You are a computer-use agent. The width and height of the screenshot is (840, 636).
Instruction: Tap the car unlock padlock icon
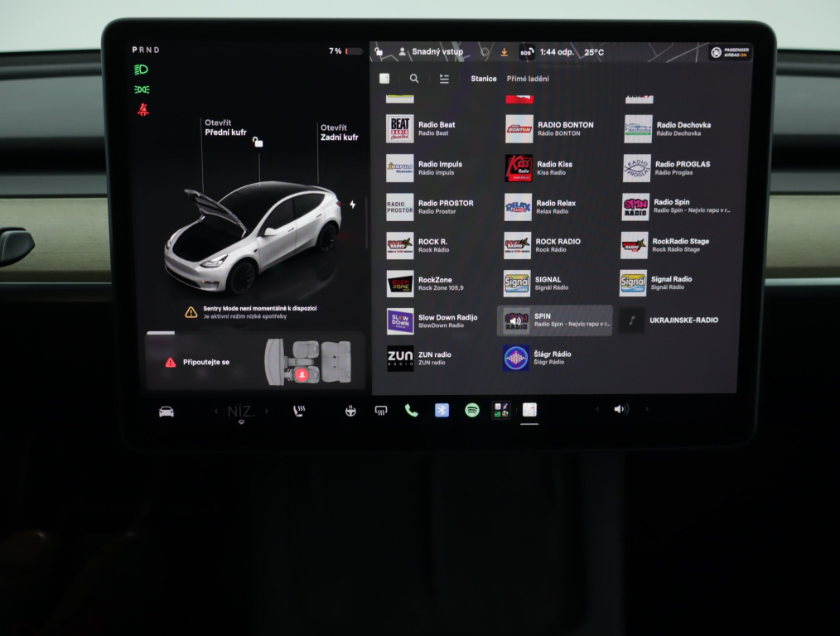(258, 142)
